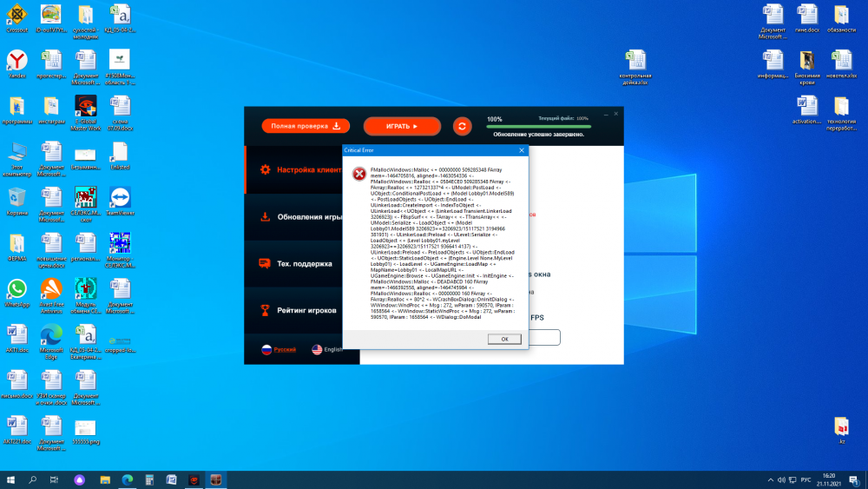The height and width of the screenshot is (489, 868).
Task: Click the round orange refresh icon
Action: pos(463,126)
